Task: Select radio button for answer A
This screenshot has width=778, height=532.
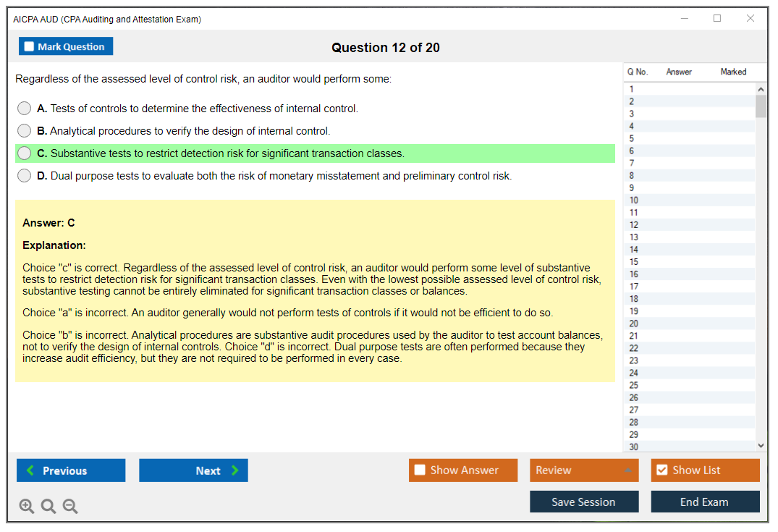Action: tap(24, 109)
